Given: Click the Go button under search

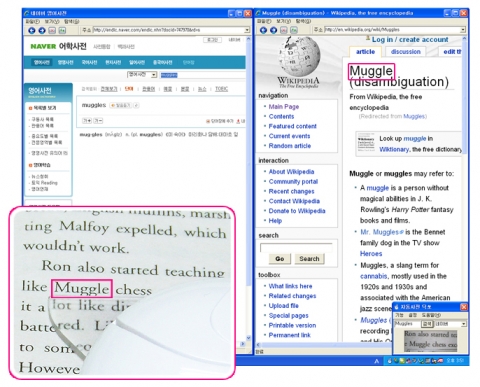Looking at the screenshot, I should click(x=280, y=259).
